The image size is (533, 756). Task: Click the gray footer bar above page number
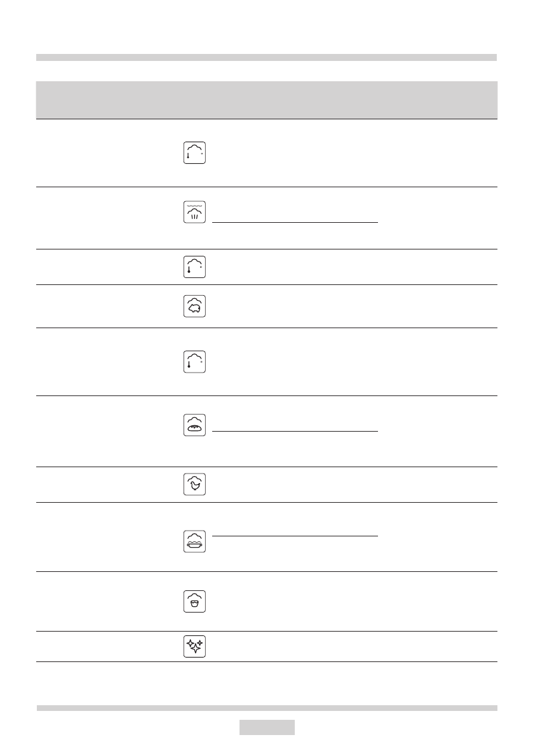(266, 708)
